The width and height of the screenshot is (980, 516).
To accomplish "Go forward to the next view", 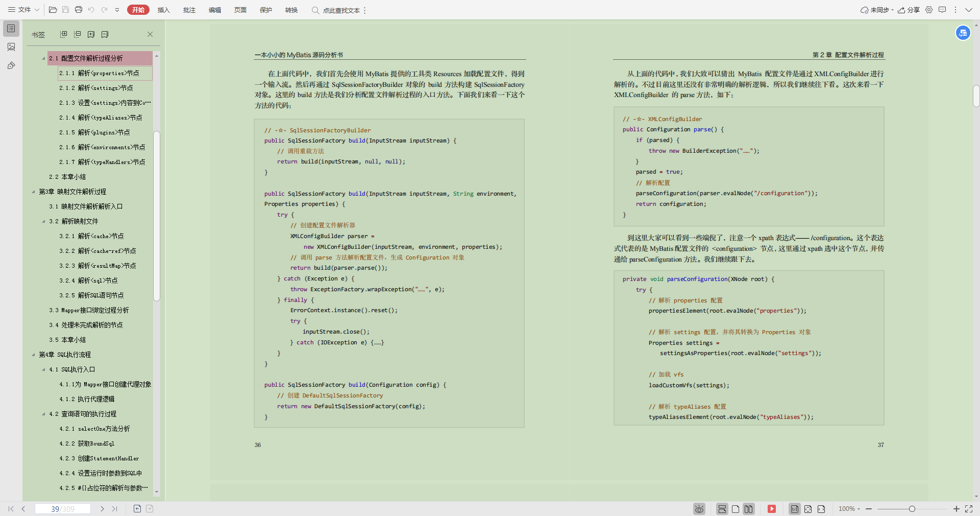I will click(150, 508).
